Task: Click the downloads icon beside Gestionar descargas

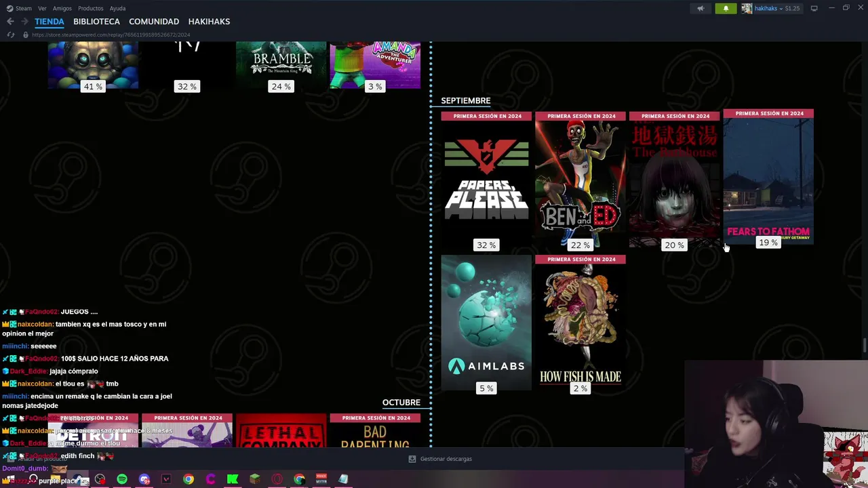Action: [x=412, y=459]
